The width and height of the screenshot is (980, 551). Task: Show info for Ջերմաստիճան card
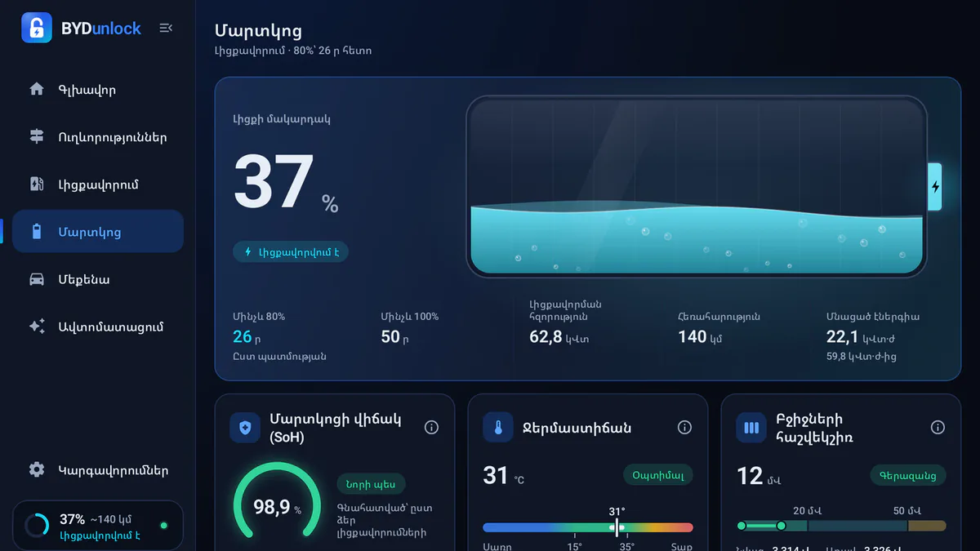(x=684, y=428)
